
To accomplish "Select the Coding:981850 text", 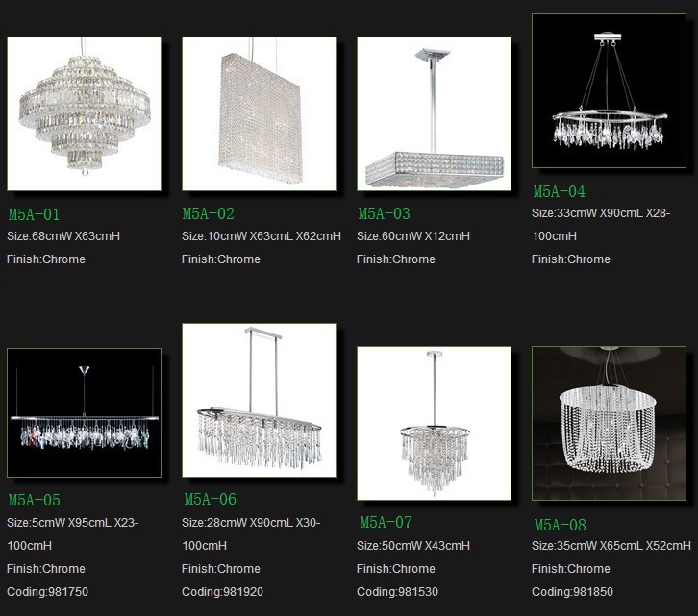I will pyautogui.click(x=572, y=592).
